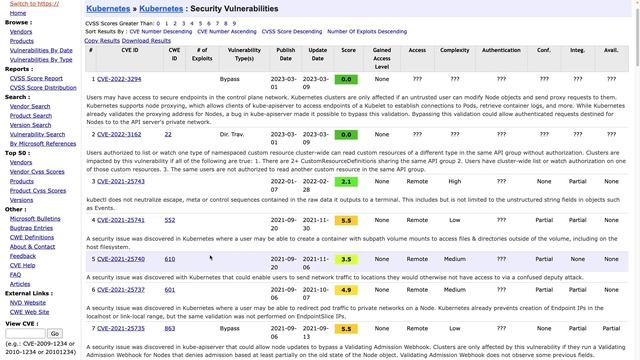Click the Go button for View CVE
Image resolution: width=640 pixels, height=360 pixels.
click(x=55, y=333)
